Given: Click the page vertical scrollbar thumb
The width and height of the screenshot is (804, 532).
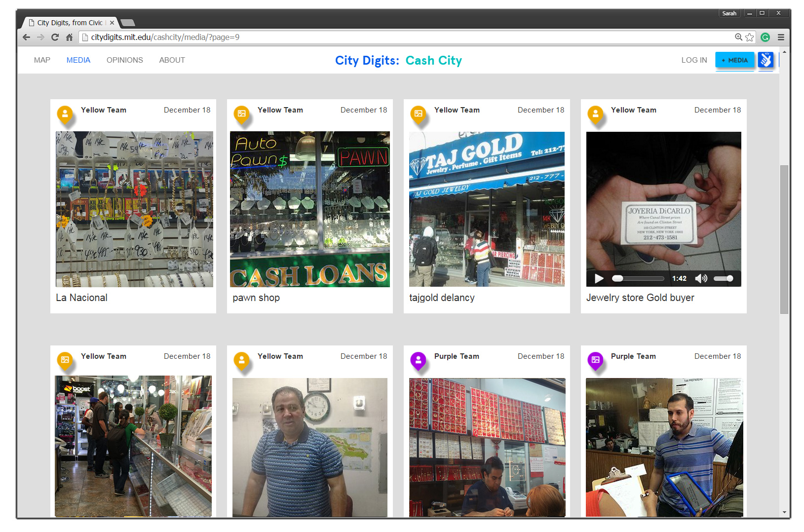Looking at the screenshot, I should [x=784, y=239].
